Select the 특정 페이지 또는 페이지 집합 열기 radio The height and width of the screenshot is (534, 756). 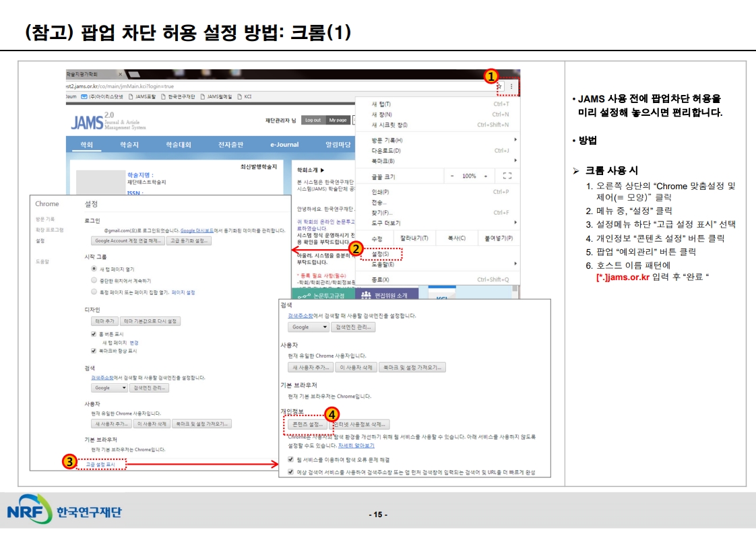click(94, 292)
